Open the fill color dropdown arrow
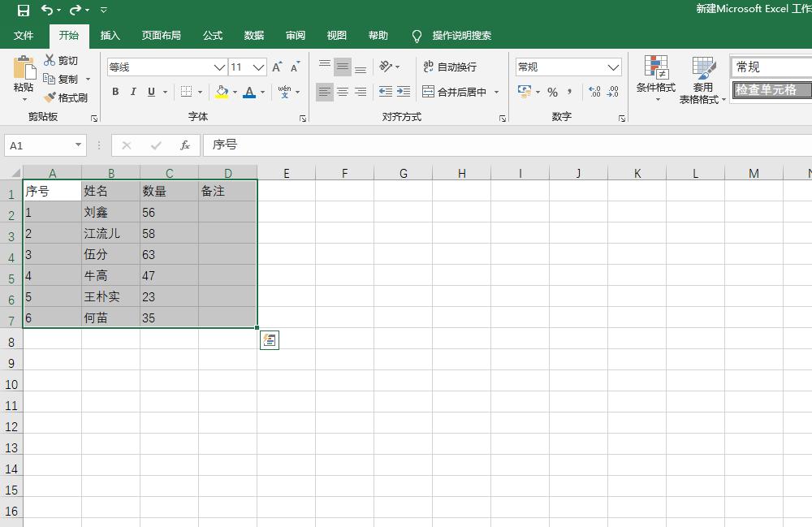 [235, 92]
